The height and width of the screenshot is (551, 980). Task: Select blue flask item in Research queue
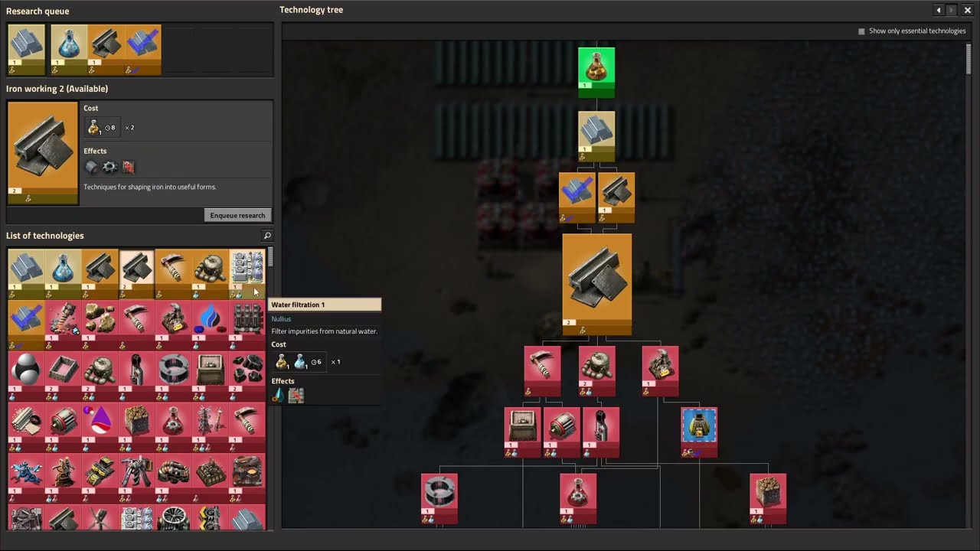click(x=69, y=50)
